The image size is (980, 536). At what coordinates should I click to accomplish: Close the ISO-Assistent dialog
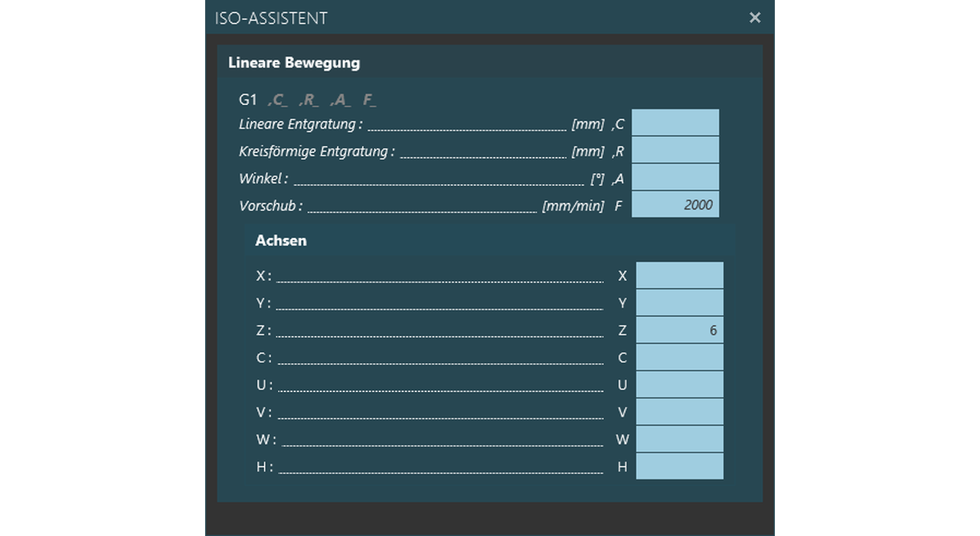pyautogui.click(x=755, y=18)
